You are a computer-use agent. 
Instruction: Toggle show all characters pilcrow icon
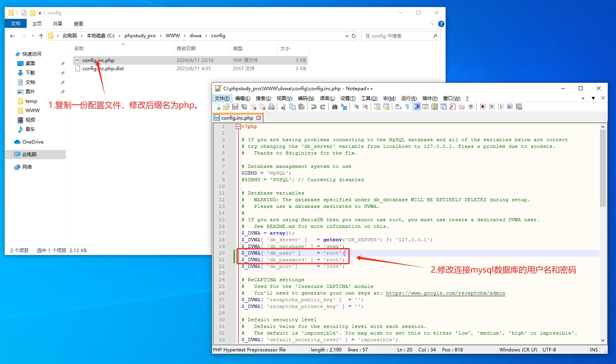(x=407, y=107)
